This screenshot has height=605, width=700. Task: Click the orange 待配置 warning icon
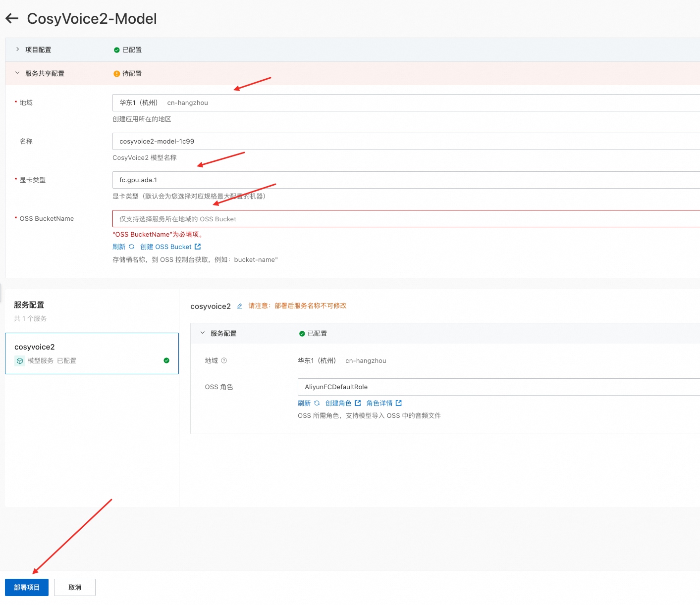click(117, 74)
